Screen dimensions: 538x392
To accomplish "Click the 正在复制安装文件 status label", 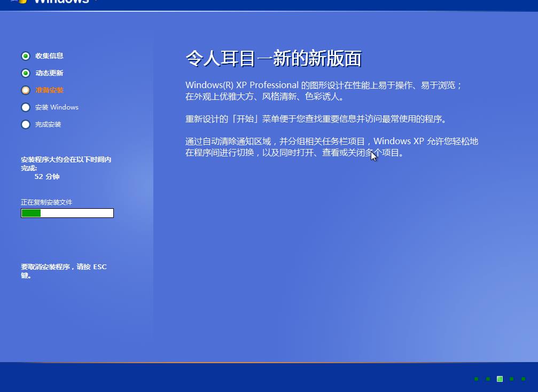I will pos(46,202).
